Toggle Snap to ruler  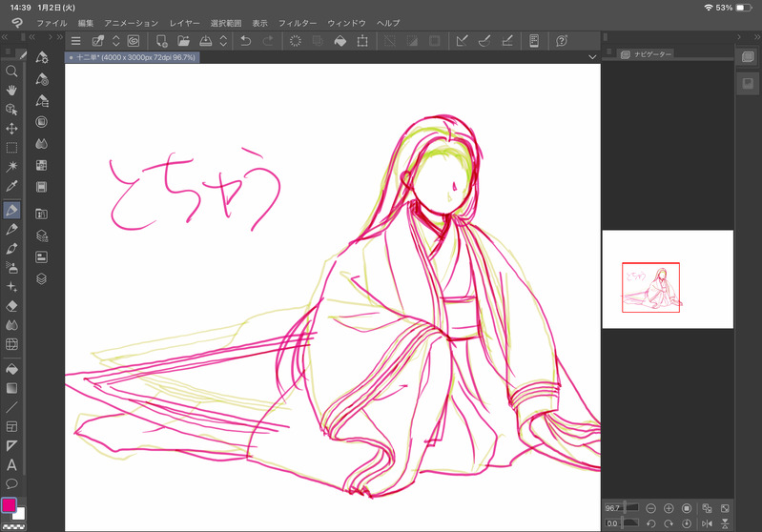tap(463, 41)
